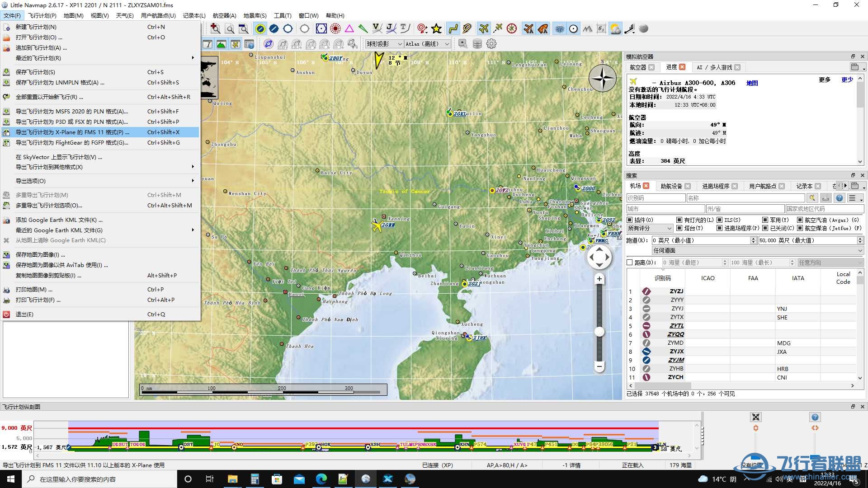Click the search reset magnifier icon

[x=812, y=198]
